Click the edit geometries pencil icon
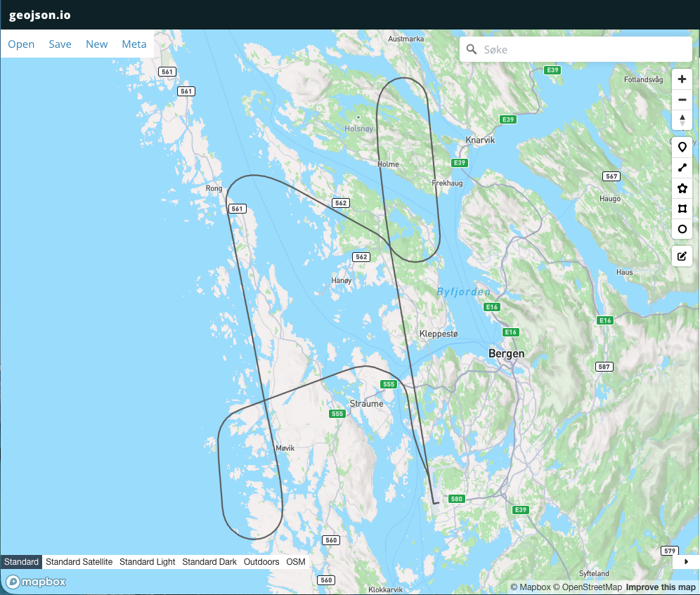700x595 pixels. [x=682, y=256]
